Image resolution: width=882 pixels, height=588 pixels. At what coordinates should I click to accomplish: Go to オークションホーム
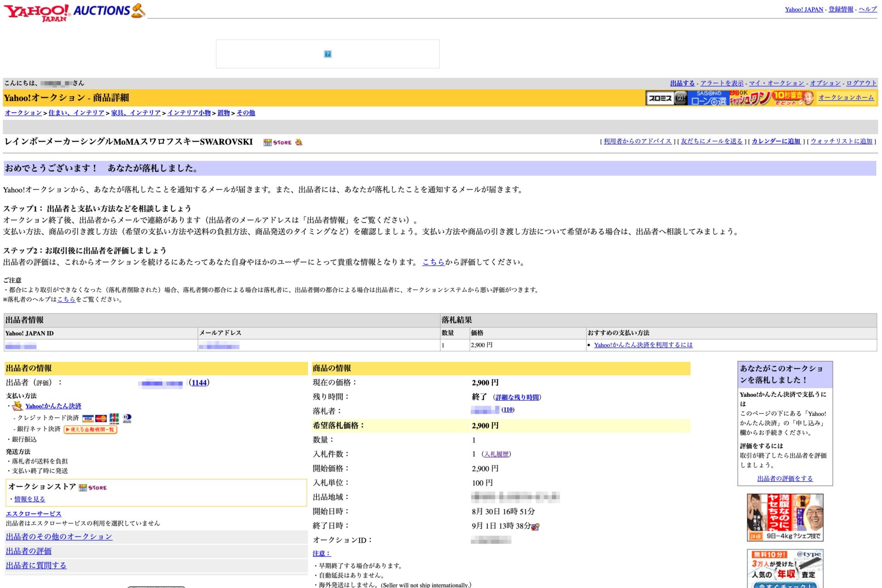click(x=846, y=97)
